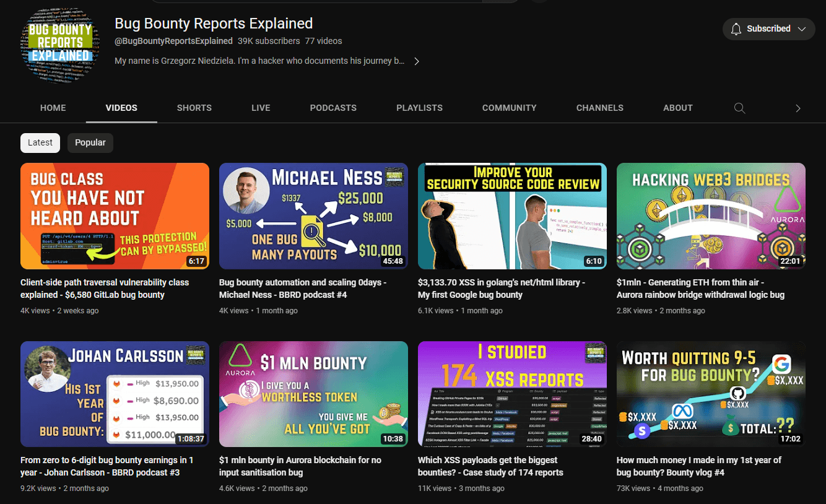Click '9.2K views • 2 months ago' text

64,489
